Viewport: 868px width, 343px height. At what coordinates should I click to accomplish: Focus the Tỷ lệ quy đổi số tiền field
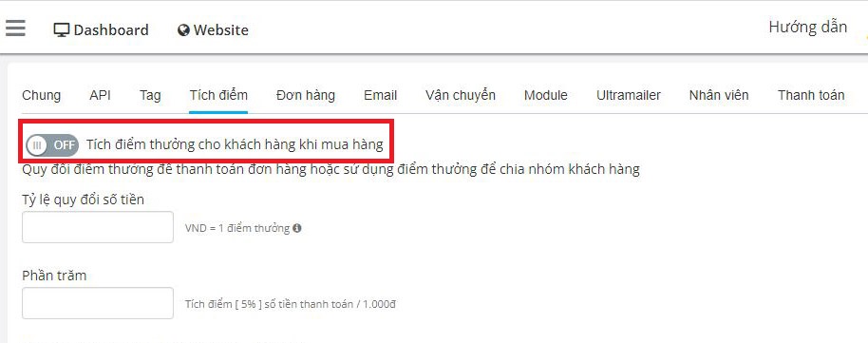click(98, 227)
